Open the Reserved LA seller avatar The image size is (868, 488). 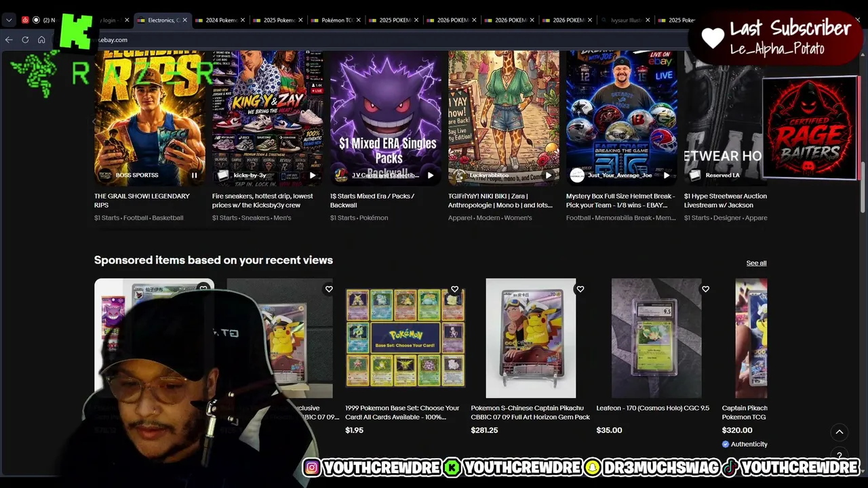[x=695, y=175]
